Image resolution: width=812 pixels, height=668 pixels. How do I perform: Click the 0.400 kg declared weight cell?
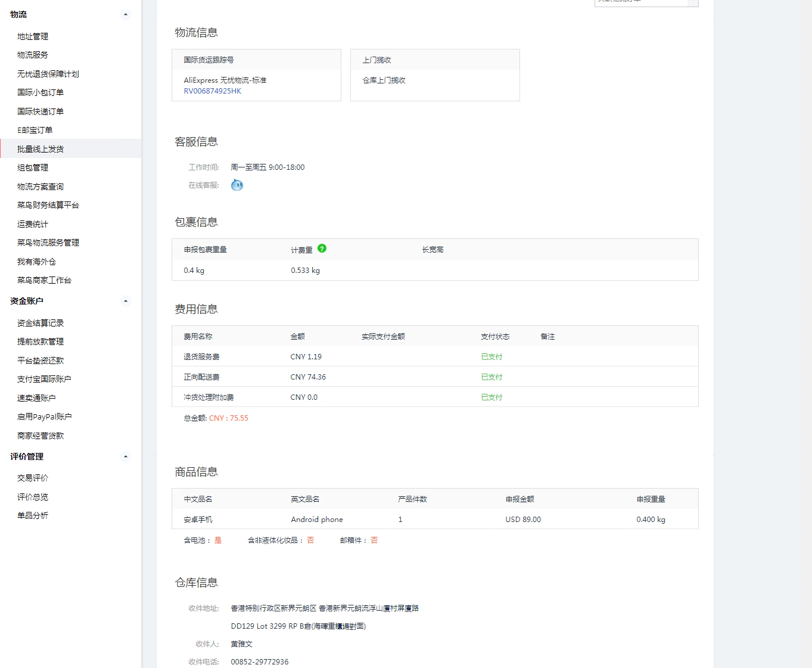pos(651,520)
